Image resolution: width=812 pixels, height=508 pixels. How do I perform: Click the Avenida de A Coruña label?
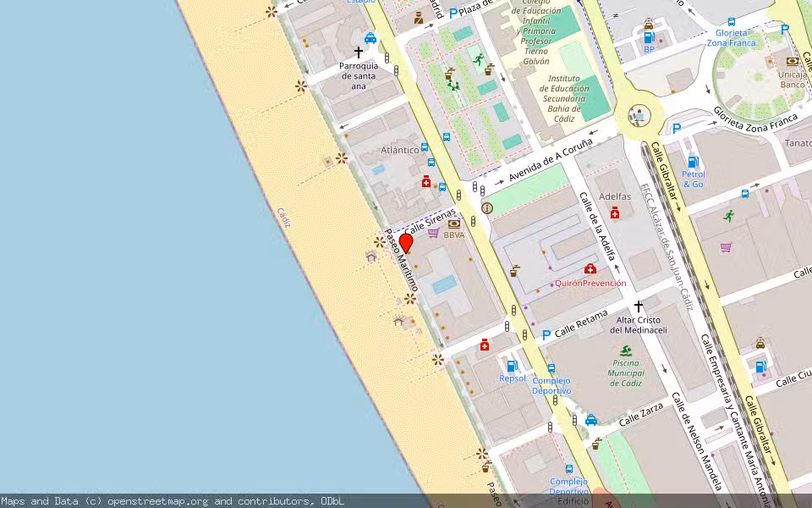click(551, 160)
